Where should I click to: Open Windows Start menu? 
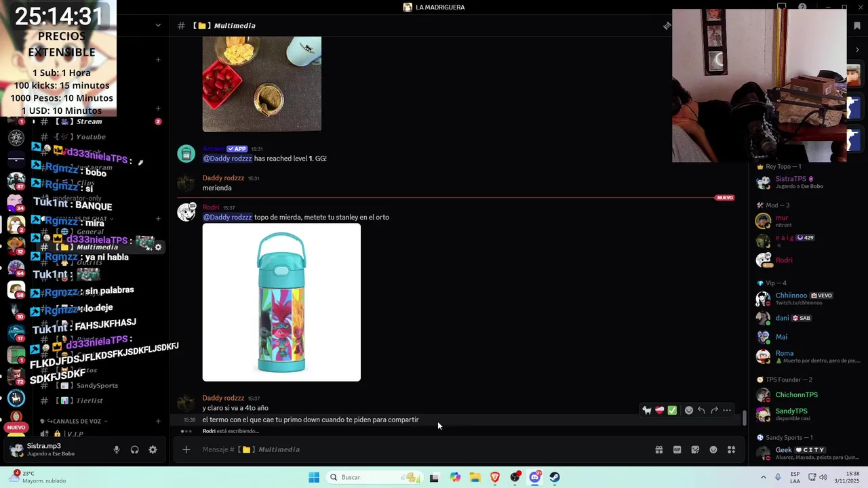314,477
